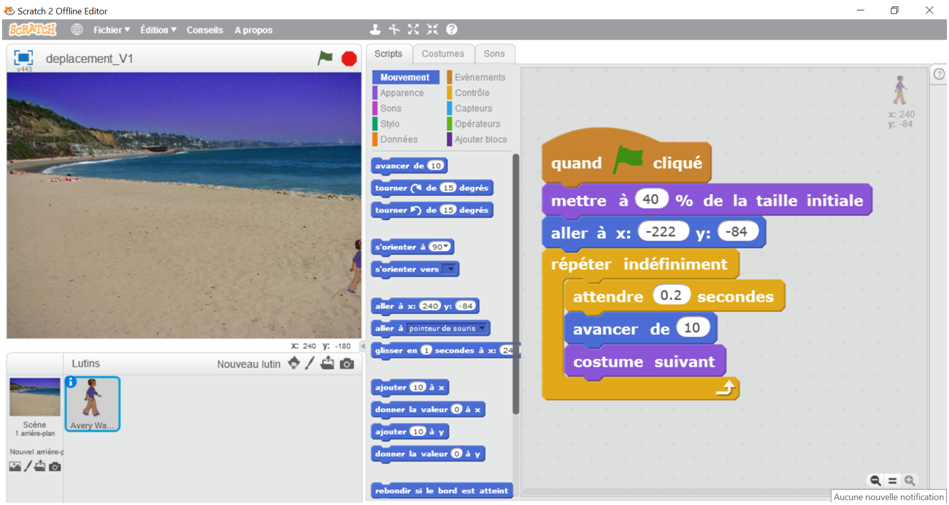The width and height of the screenshot is (949, 505).
Task: Open the Fichier menu
Action: click(x=111, y=30)
